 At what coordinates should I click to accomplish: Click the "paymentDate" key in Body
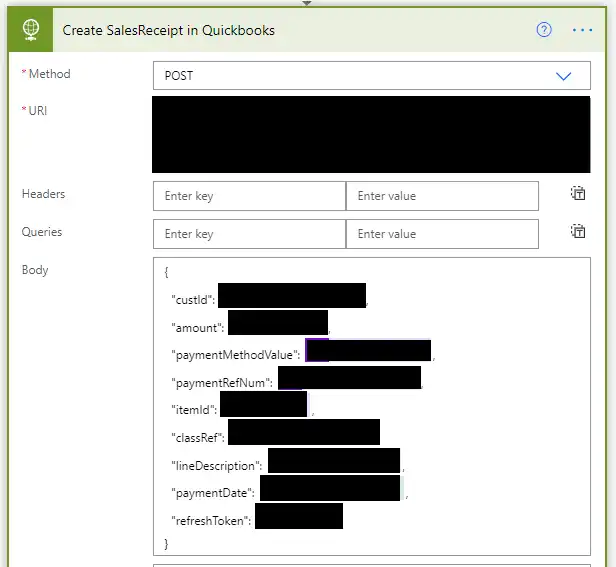213,493
